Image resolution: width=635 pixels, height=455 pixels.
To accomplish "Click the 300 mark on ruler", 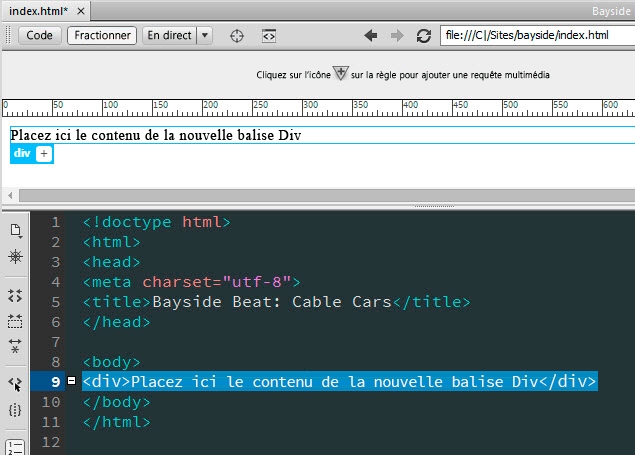I will (310, 104).
